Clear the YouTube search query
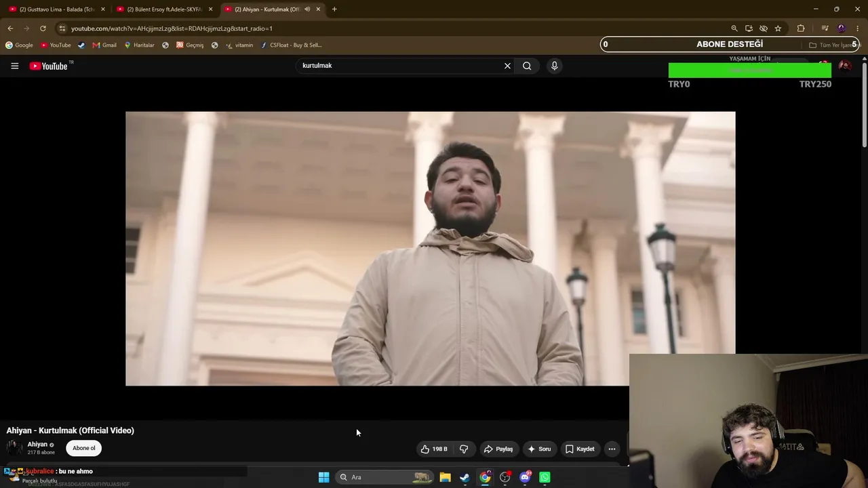This screenshot has height=488, width=868. (507, 66)
